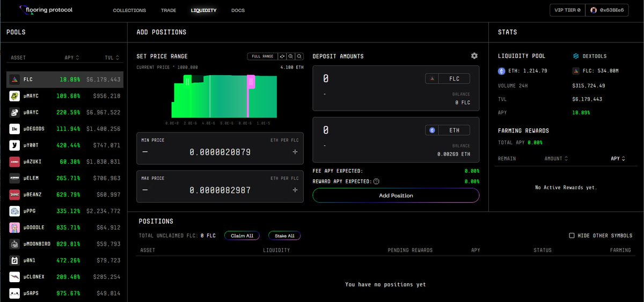Select the µPPG pool icon

click(x=14, y=211)
